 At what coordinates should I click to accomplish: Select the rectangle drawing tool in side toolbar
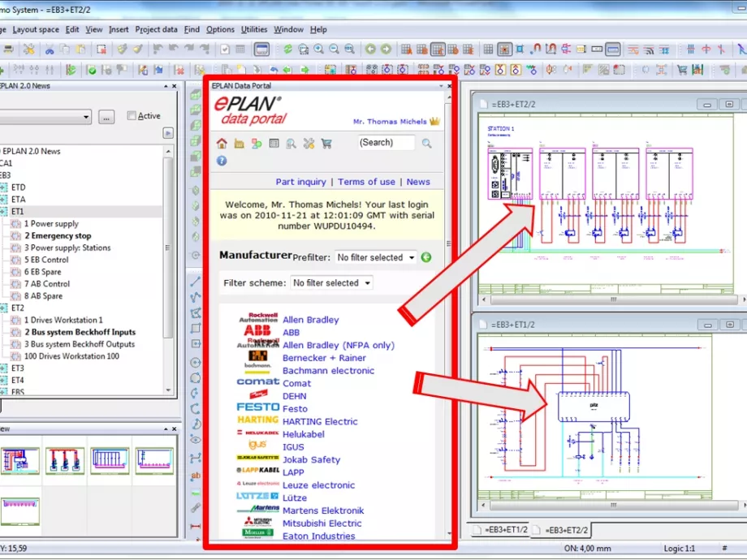tap(196, 329)
